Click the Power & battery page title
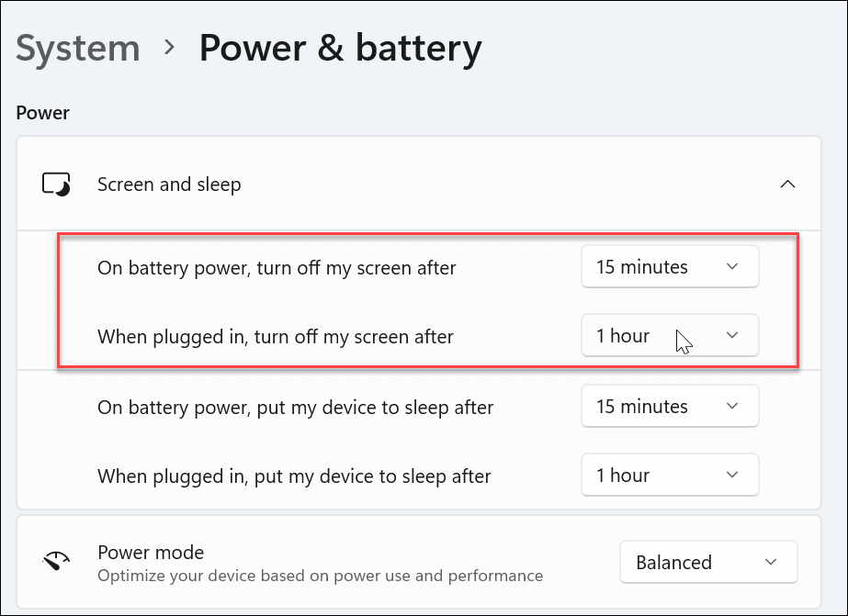848x616 pixels. [340, 48]
